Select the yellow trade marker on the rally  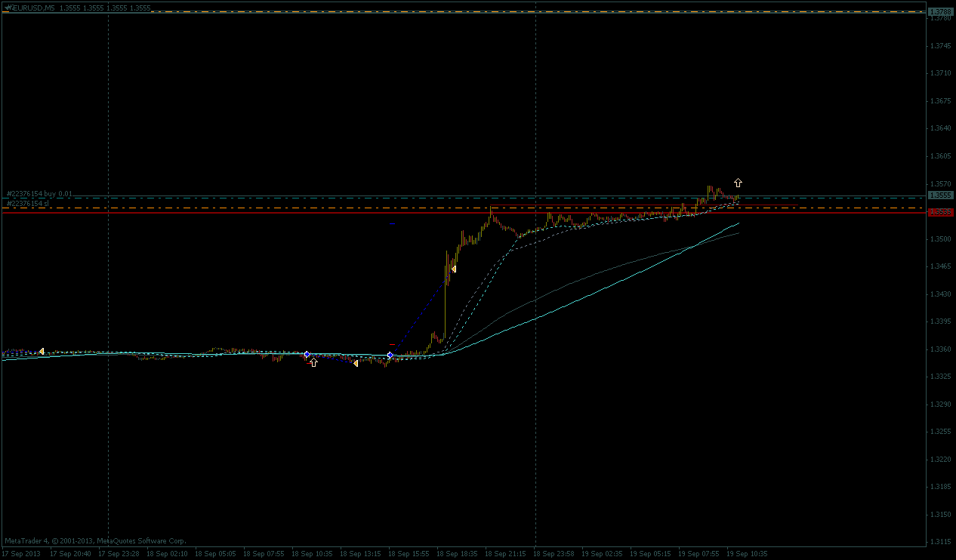453,269
